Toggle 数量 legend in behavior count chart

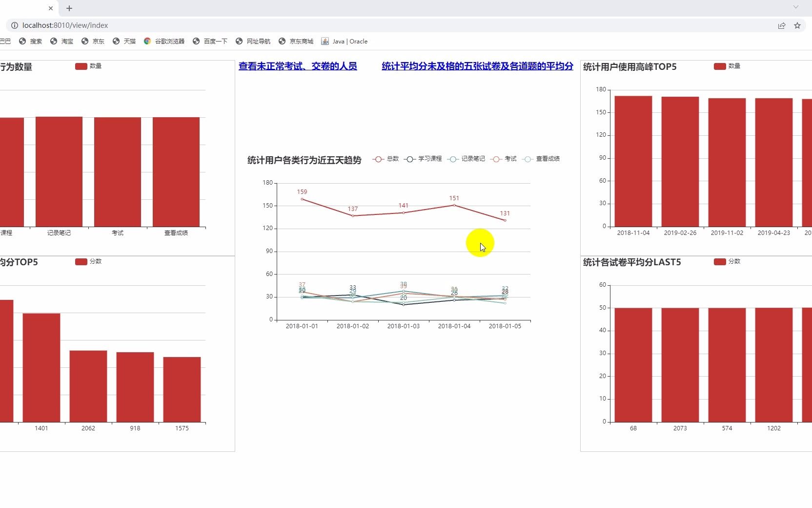(x=88, y=66)
